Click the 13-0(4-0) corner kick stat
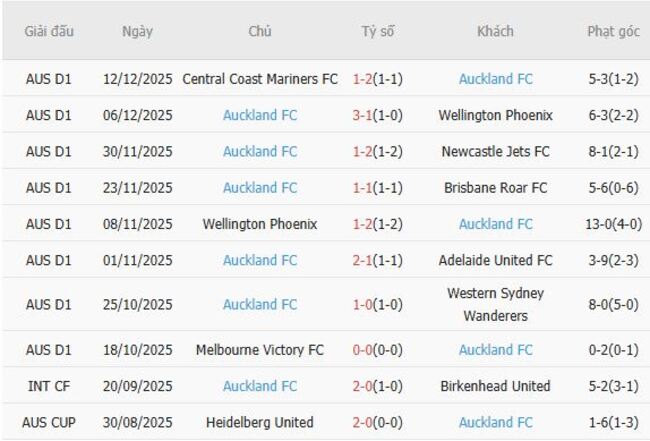The width and height of the screenshot is (650, 441). tap(613, 224)
